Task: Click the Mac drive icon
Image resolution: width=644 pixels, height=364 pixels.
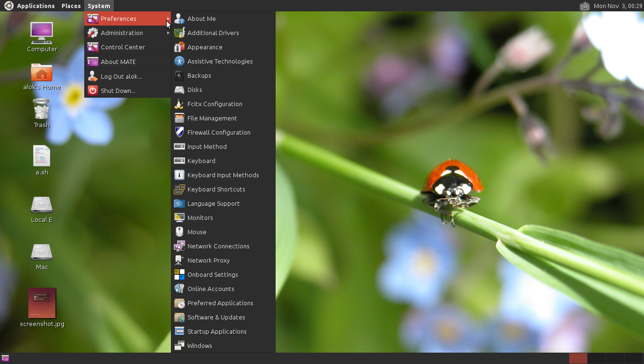Action: point(42,252)
